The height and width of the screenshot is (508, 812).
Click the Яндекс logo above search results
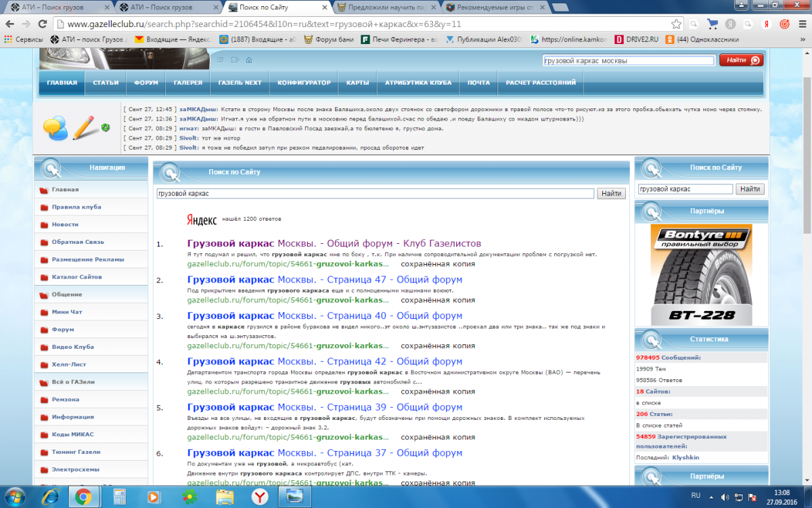pos(202,219)
